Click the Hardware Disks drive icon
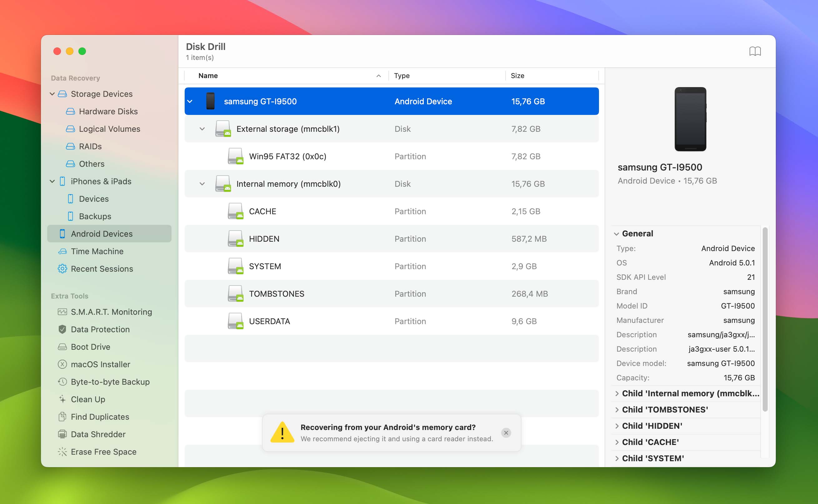This screenshot has height=504, width=818. click(70, 111)
